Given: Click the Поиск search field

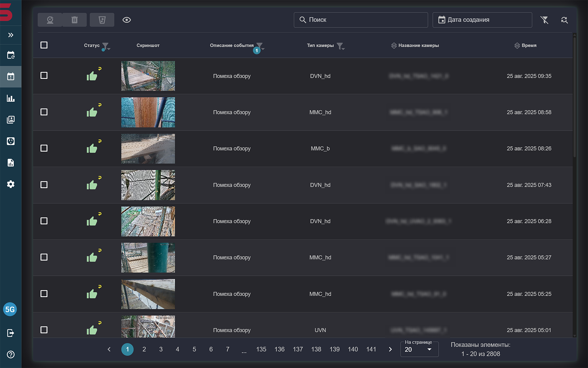Looking at the screenshot, I should (x=361, y=20).
